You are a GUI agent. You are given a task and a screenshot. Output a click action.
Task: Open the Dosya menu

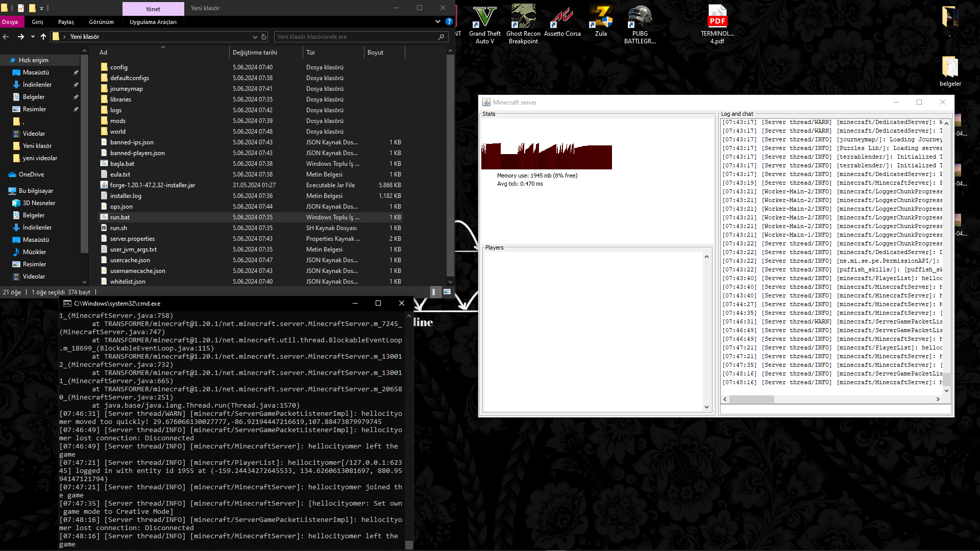point(10,22)
